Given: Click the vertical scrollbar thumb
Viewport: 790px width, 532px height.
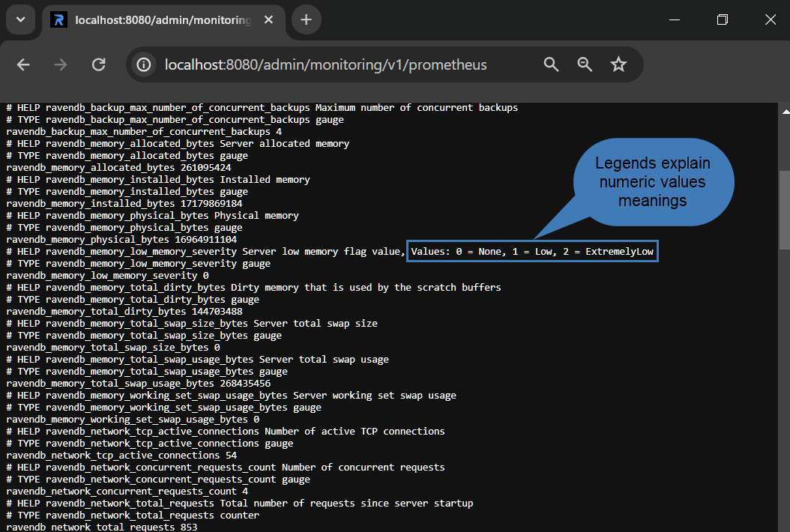Looking at the screenshot, I should pos(784,210).
